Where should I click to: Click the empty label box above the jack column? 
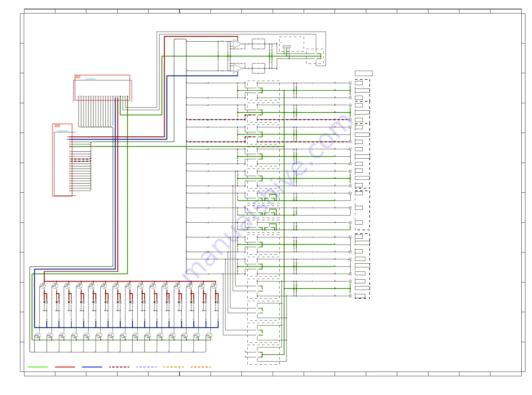(x=364, y=73)
